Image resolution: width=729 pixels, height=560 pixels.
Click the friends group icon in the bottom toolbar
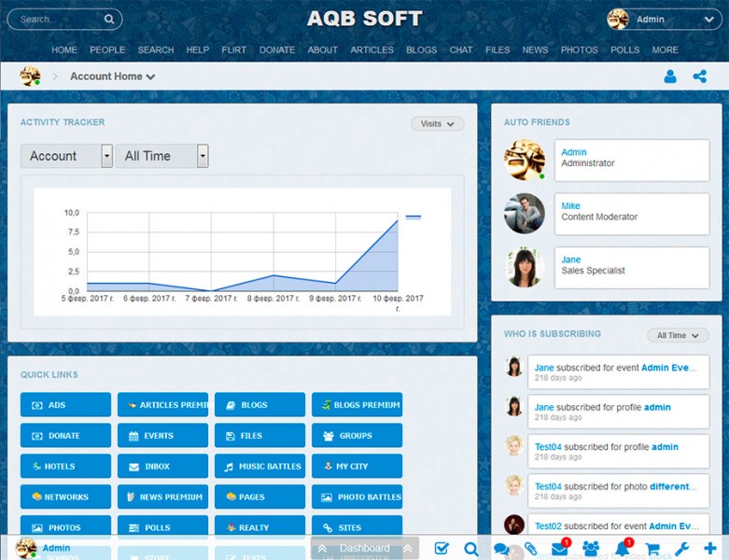(591, 549)
